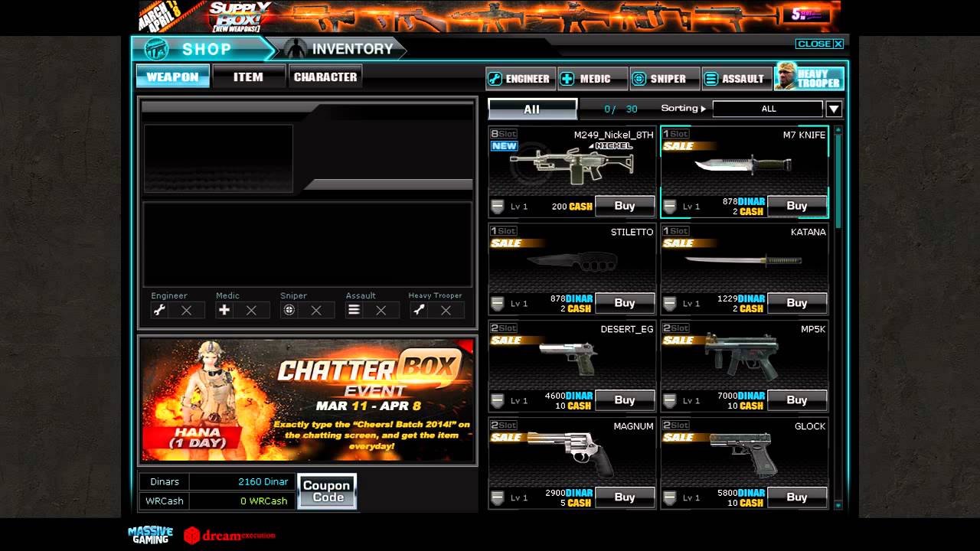
Task: Filter by Heavy Trooper class
Action: point(809,77)
